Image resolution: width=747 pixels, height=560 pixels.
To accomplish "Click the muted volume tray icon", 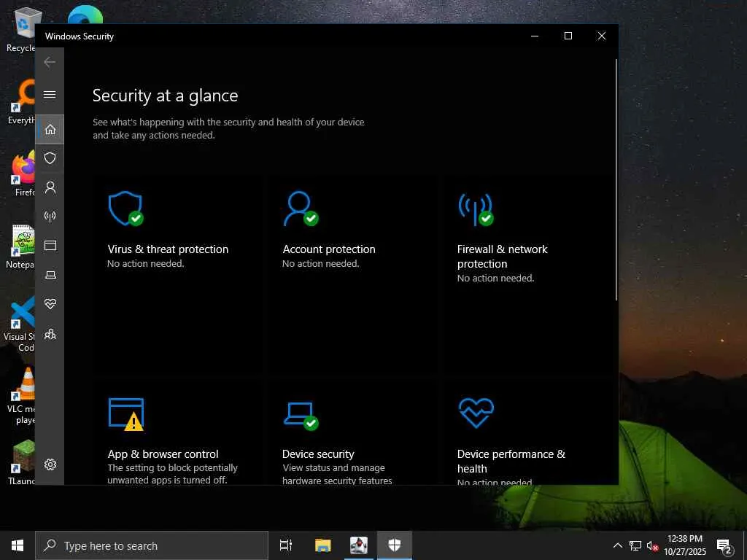I will (652, 545).
